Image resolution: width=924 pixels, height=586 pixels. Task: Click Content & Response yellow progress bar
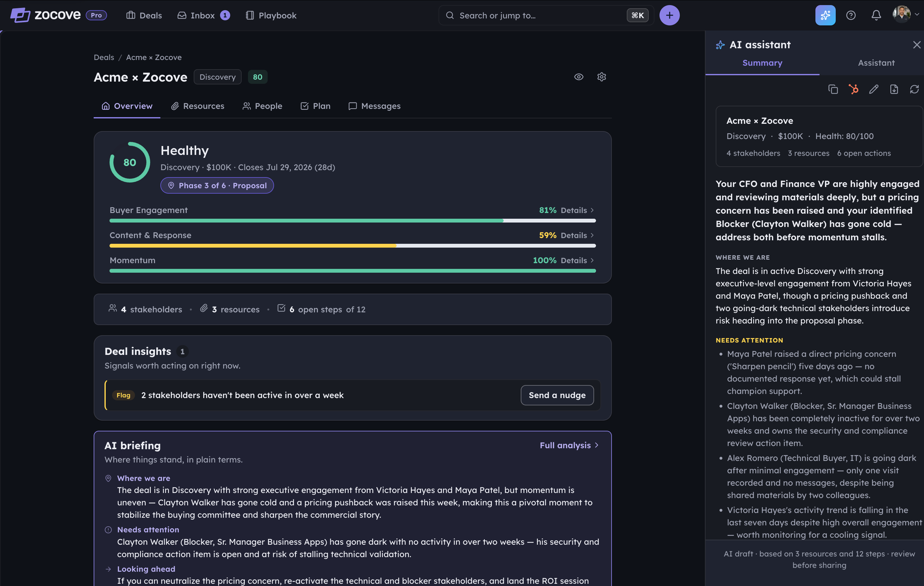click(353, 245)
